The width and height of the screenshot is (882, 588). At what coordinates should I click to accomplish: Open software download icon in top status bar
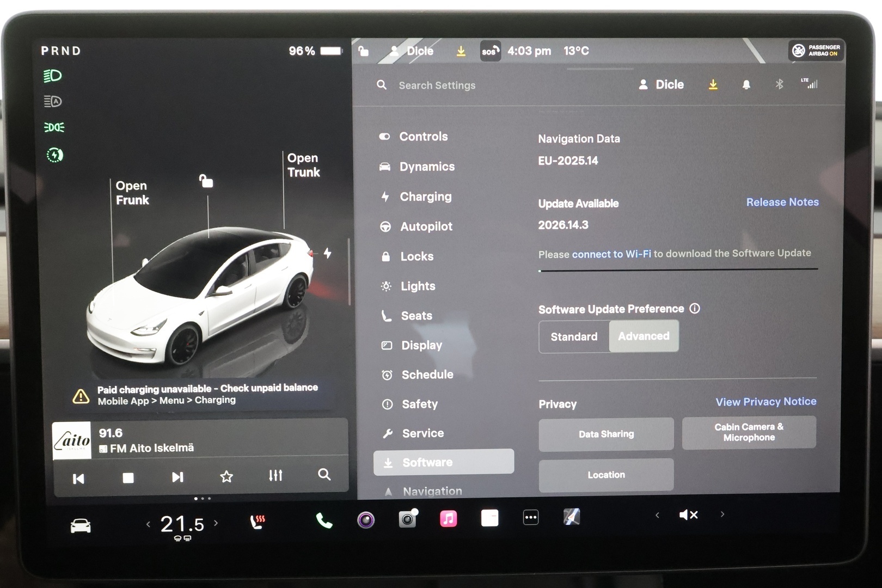pyautogui.click(x=461, y=51)
